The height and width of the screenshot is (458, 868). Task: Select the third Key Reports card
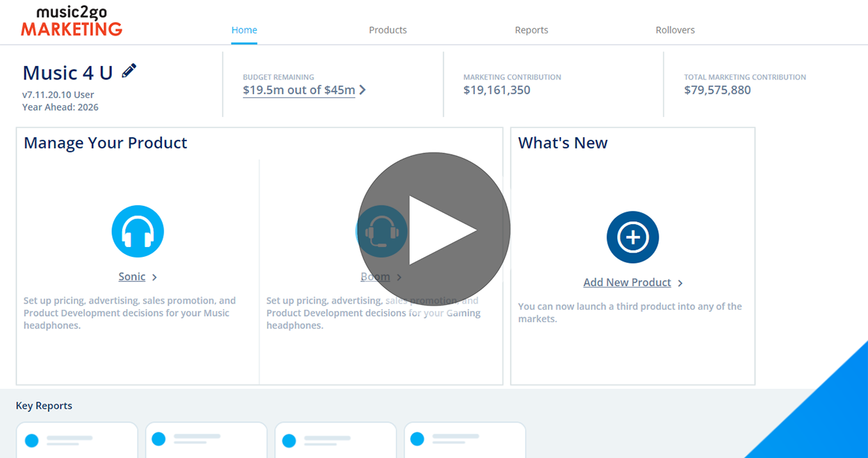(335, 440)
